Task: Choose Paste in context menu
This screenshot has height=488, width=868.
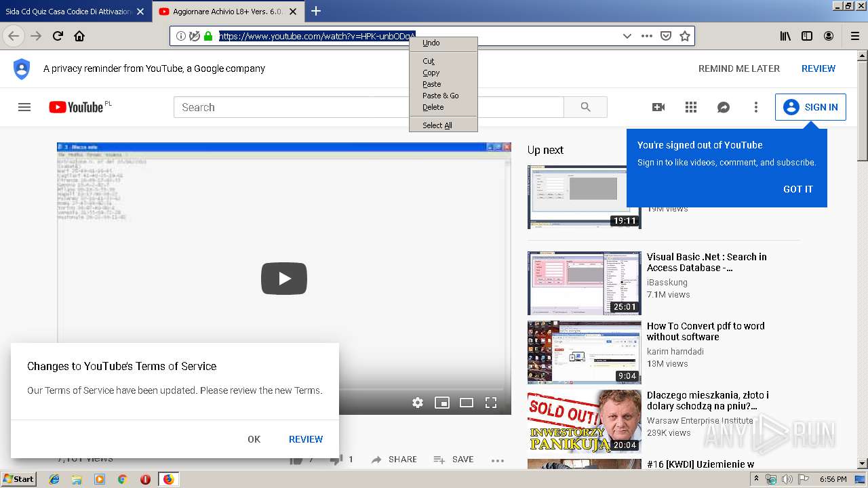Action: pos(443,84)
